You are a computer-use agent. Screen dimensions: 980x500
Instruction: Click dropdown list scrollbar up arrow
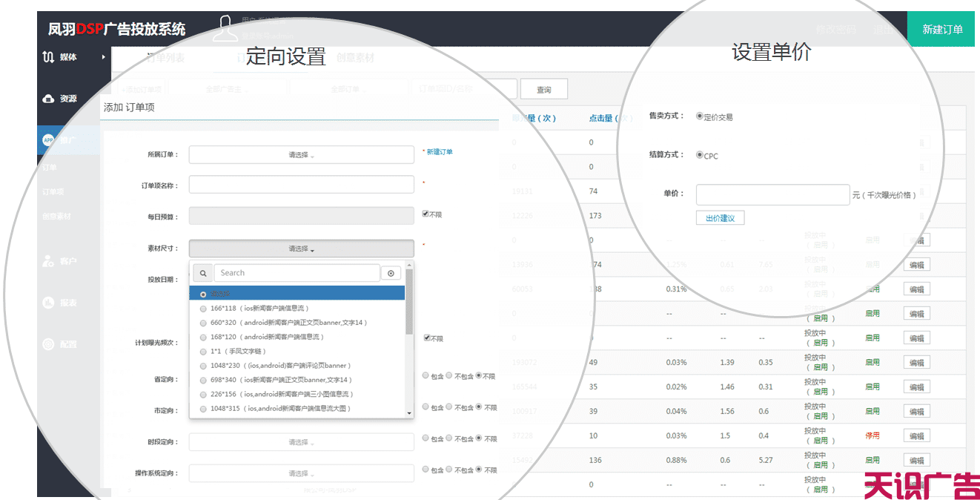tap(409, 264)
